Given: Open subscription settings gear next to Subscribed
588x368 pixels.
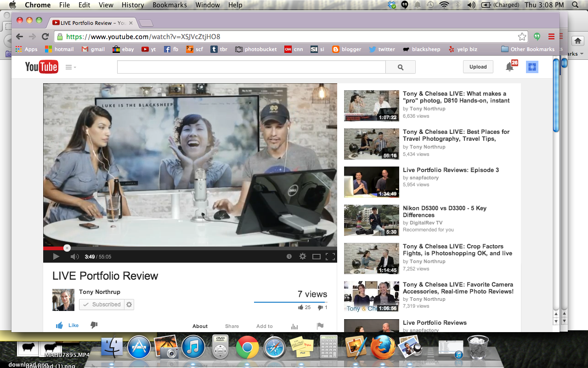Looking at the screenshot, I should [129, 305].
